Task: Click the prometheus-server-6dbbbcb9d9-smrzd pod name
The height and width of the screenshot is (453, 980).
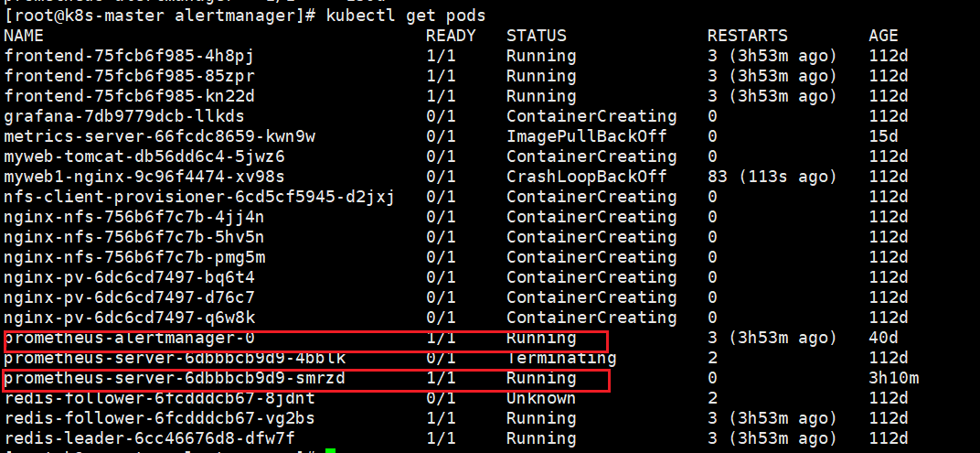Action: 175,378
